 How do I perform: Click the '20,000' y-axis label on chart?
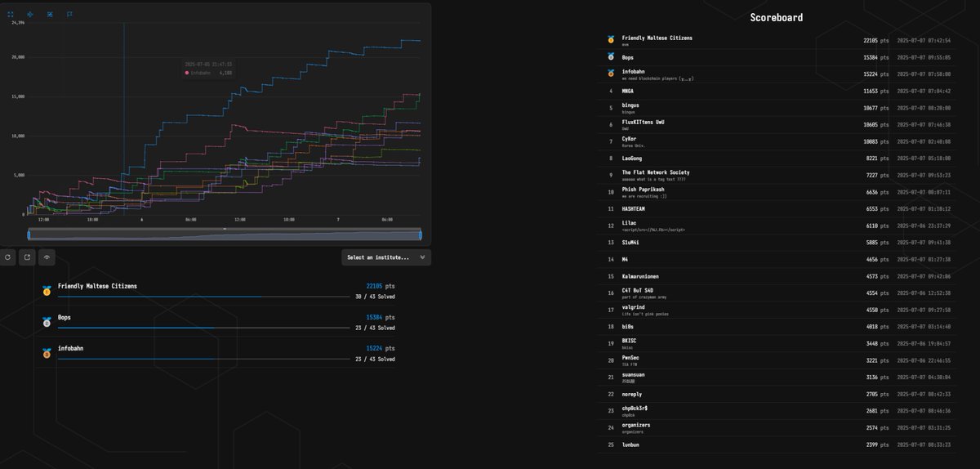(x=17, y=57)
